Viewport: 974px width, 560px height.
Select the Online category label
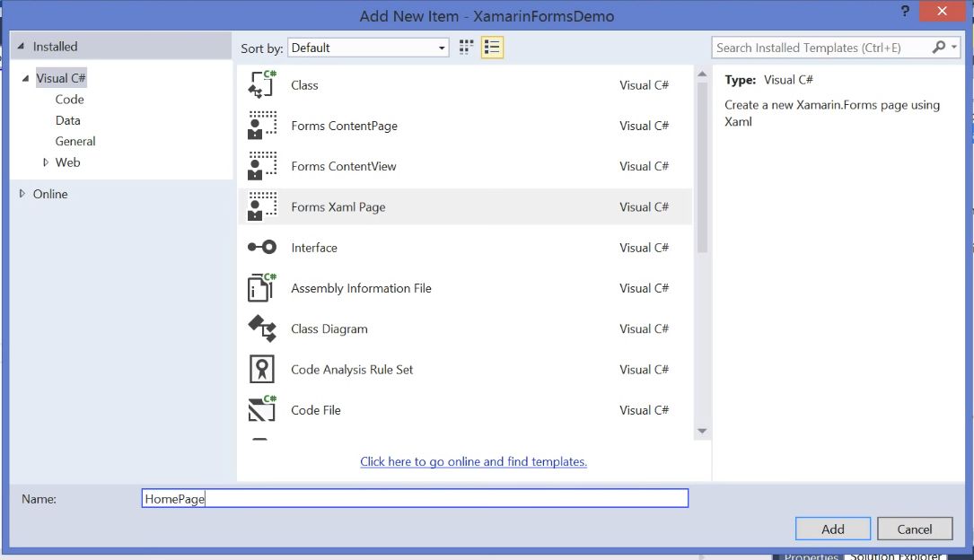(x=50, y=195)
